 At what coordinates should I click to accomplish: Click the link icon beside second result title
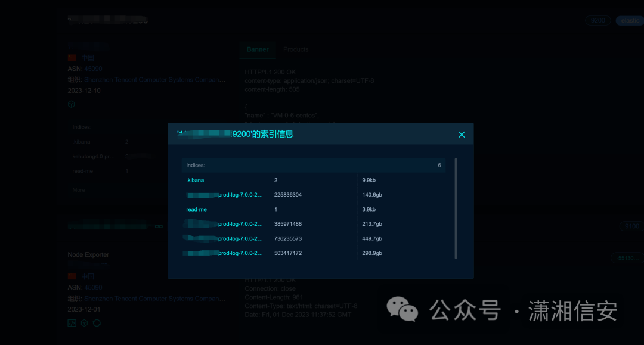159,226
